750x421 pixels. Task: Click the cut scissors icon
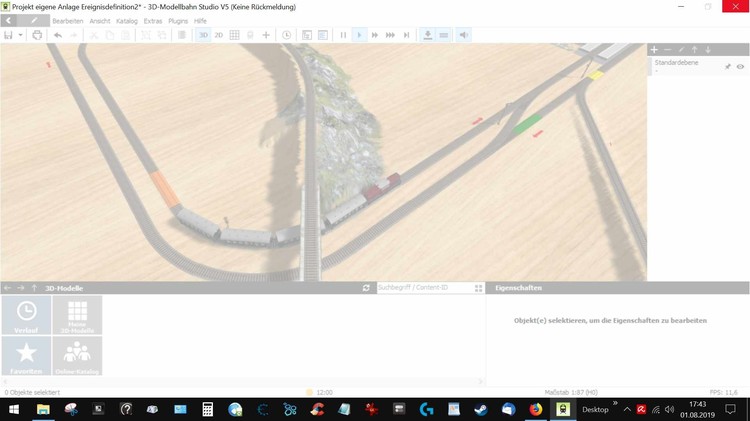pos(94,35)
